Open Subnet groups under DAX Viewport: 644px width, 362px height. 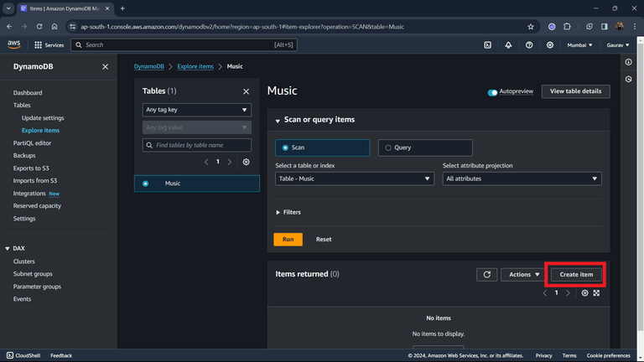33,274
